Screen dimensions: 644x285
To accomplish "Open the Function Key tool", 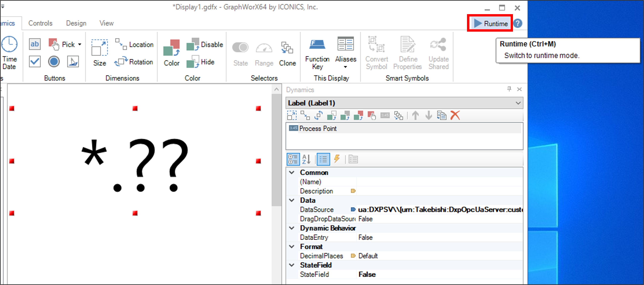I will (x=317, y=45).
